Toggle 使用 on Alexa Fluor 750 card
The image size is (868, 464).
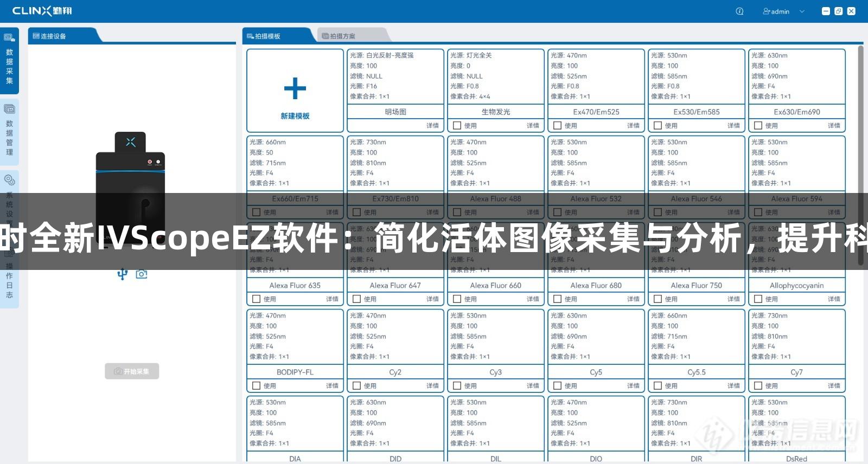[x=658, y=299]
